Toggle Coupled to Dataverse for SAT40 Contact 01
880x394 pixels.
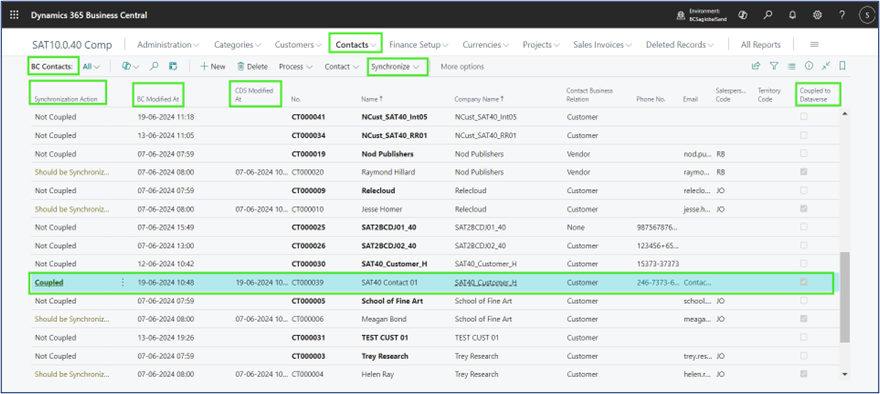click(804, 282)
